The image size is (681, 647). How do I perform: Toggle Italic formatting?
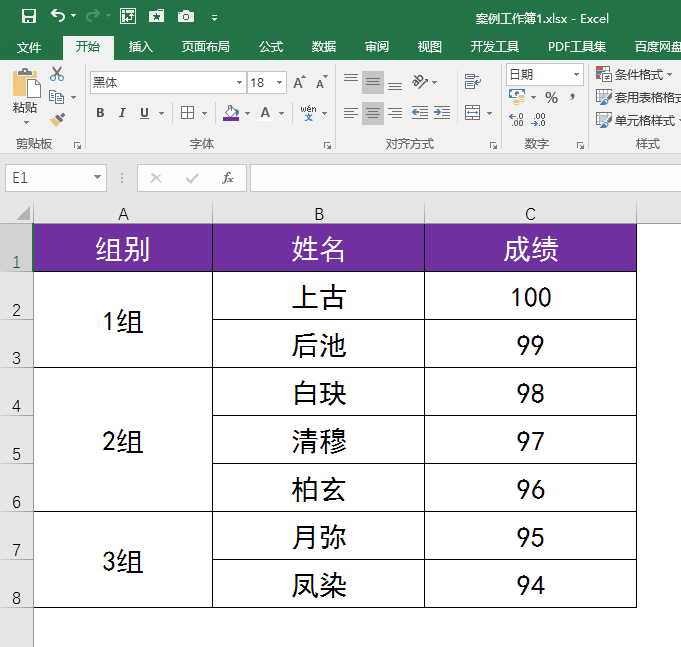[122, 113]
